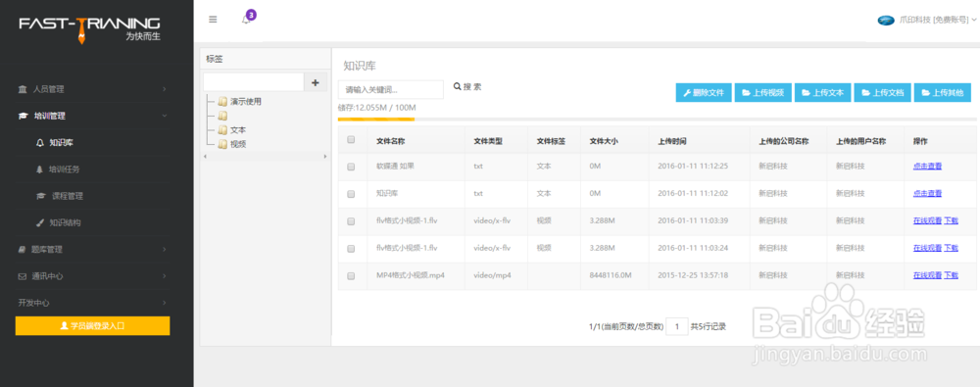Check the box for flv file uploaded 11:03:24

tap(351, 248)
